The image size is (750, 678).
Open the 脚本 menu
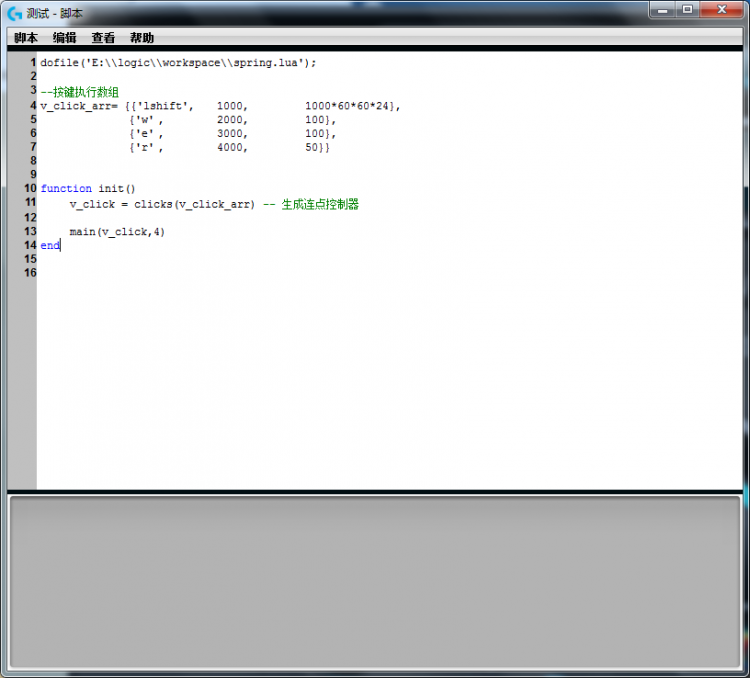[x=26, y=38]
